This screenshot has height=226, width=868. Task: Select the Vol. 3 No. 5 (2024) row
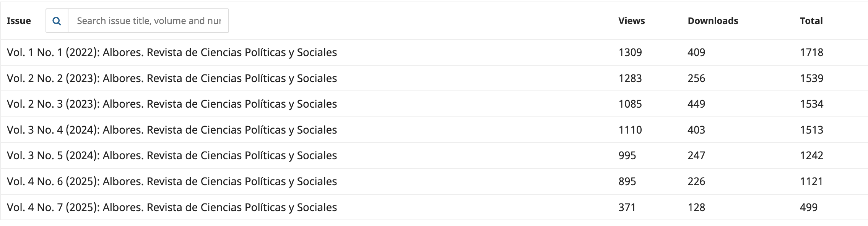172,155
